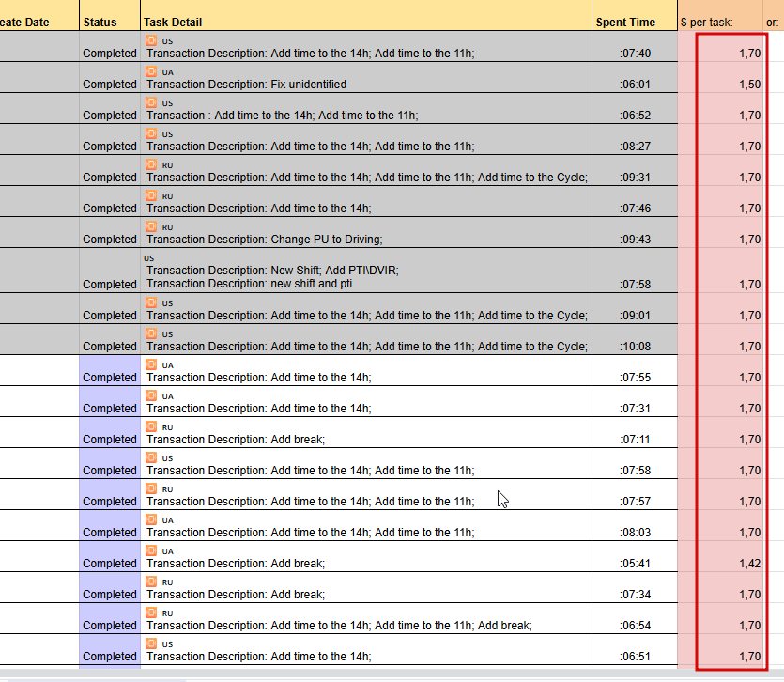Click the 1,70 value in the :07:46 row
784x682 pixels.
click(749, 209)
